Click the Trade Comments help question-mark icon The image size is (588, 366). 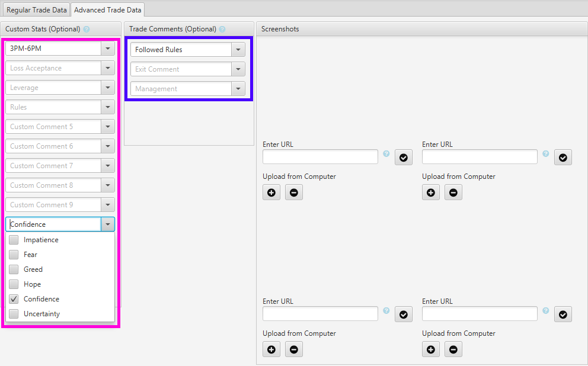222,29
